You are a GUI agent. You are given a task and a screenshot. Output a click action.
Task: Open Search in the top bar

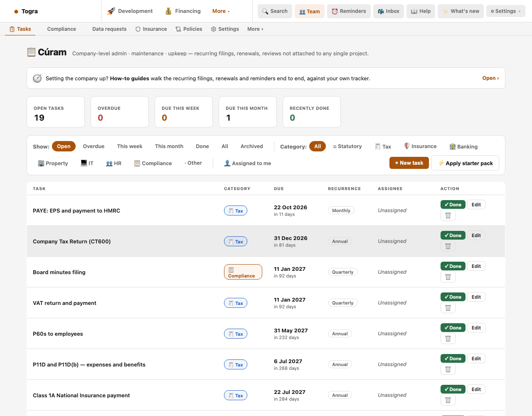click(x=275, y=11)
